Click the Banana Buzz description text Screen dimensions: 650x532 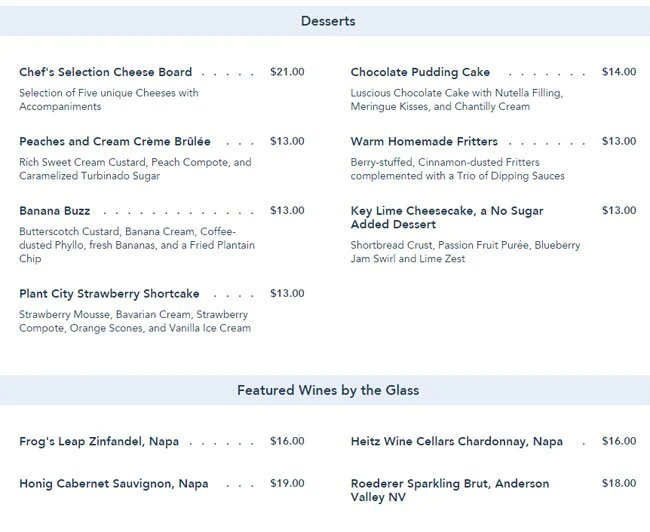[136, 245]
